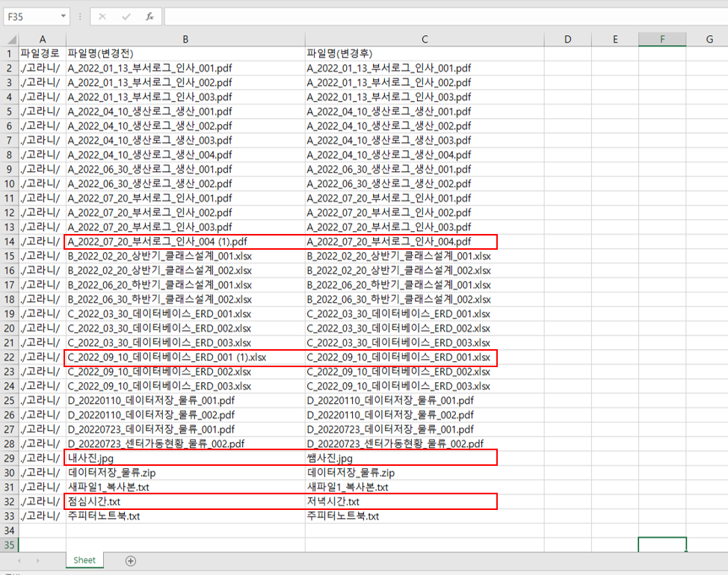Click cell 'A_2022_07_20_부서로그_인사_004.pdf' in column C
728x575 pixels.
(x=425, y=242)
